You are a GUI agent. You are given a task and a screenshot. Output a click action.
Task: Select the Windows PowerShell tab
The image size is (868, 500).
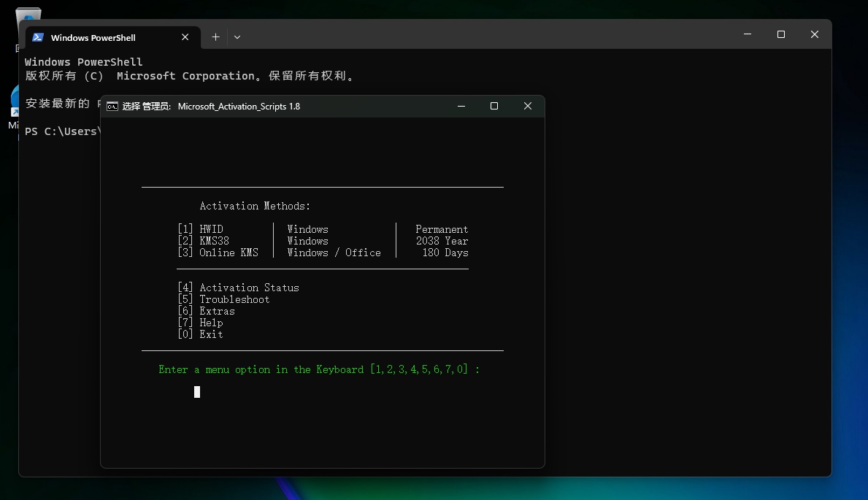pos(93,38)
